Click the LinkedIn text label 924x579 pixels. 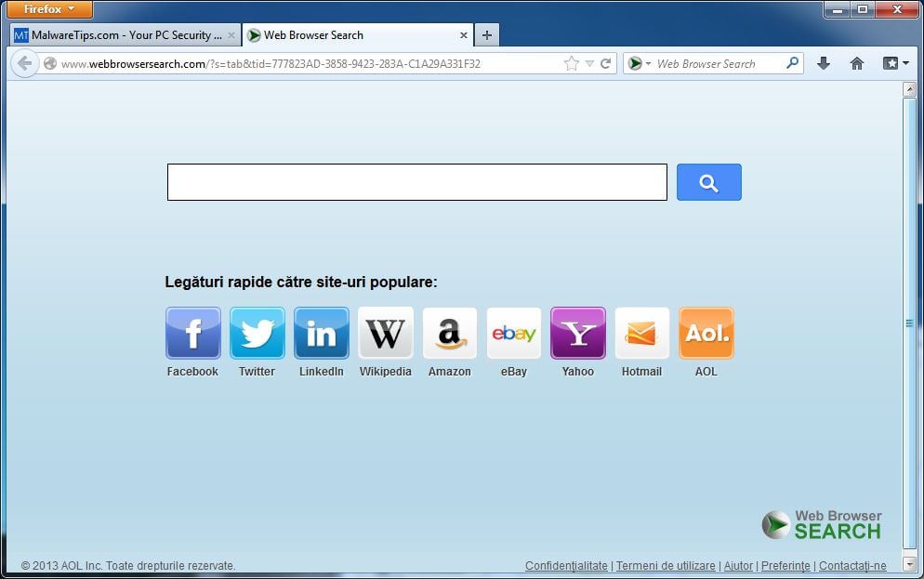pos(321,372)
